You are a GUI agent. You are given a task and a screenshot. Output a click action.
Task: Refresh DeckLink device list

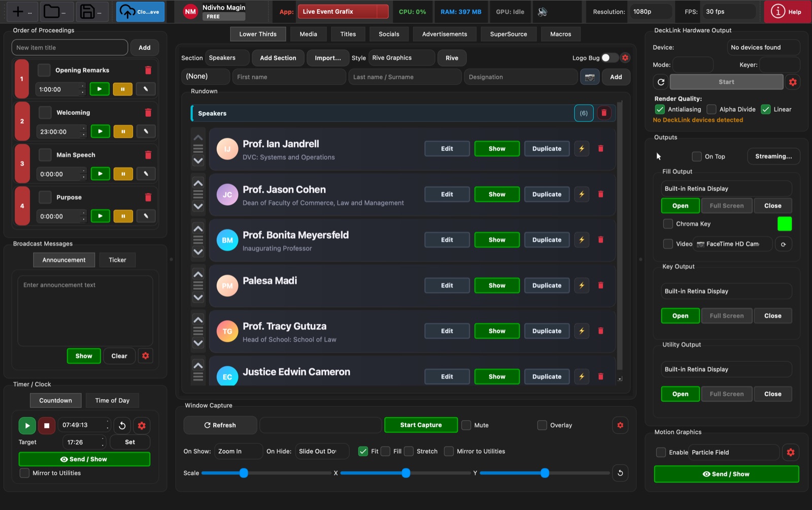(x=661, y=82)
